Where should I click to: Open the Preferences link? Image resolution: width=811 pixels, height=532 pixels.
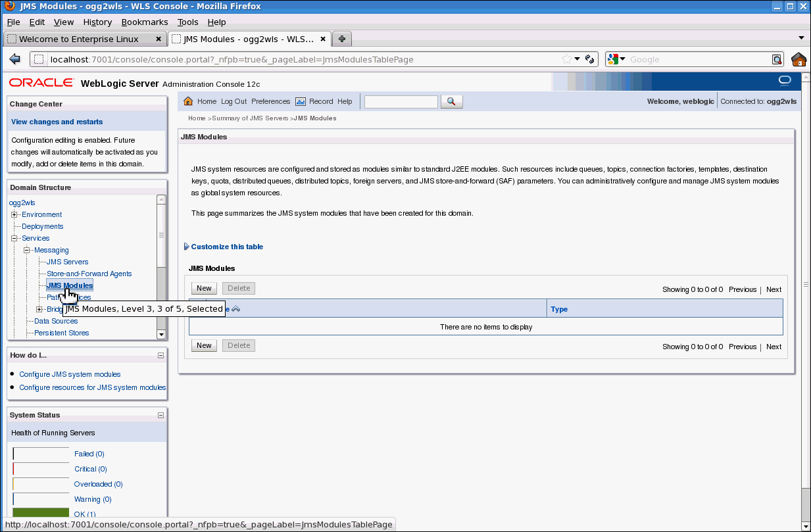[270, 101]
